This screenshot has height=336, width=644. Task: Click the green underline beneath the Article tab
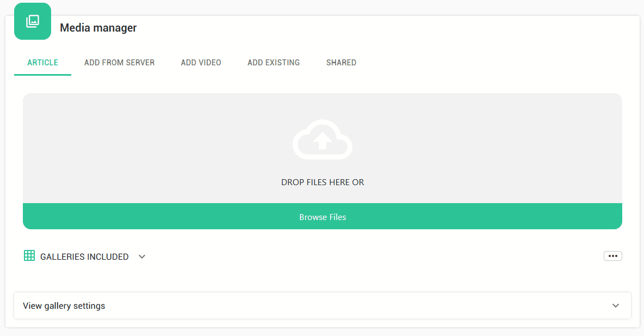[x=42, y=74]
